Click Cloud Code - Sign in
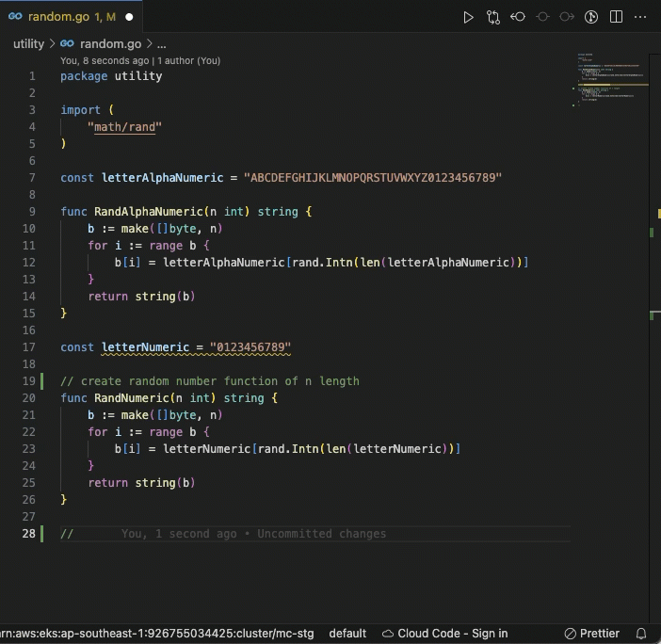661x644 pixels. [444, 634]
